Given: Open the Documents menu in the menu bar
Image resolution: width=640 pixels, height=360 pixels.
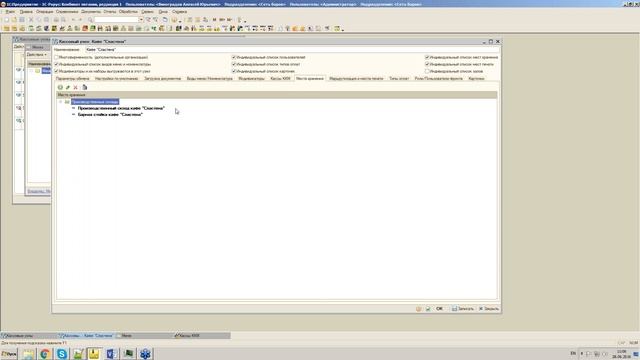Looking at the screenshot, I should click(x=91, y=12).
